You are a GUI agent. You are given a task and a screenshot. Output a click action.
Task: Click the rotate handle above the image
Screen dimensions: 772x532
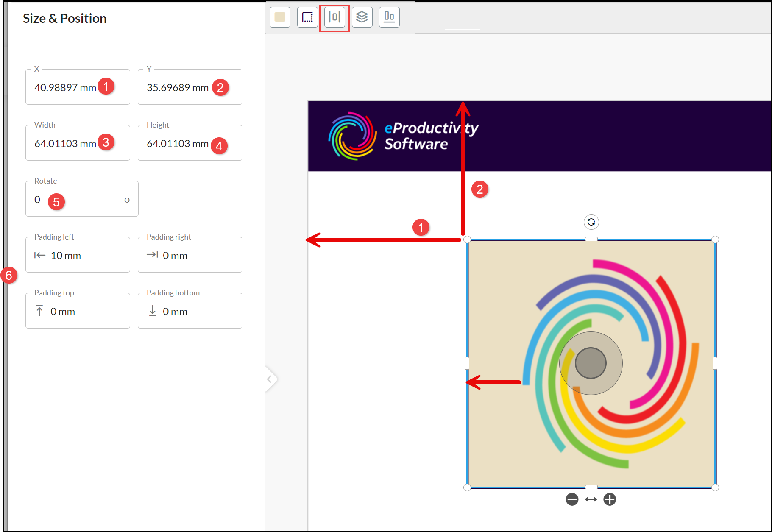pos(591,222)
